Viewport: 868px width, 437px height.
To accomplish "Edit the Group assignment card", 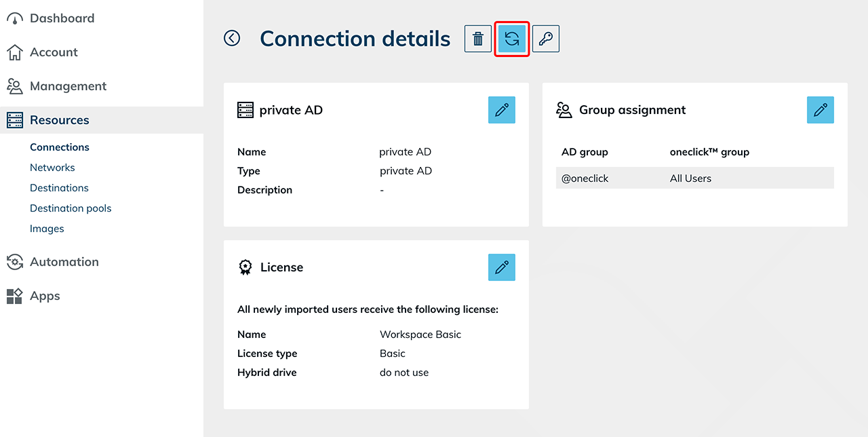I will (821, 110).
